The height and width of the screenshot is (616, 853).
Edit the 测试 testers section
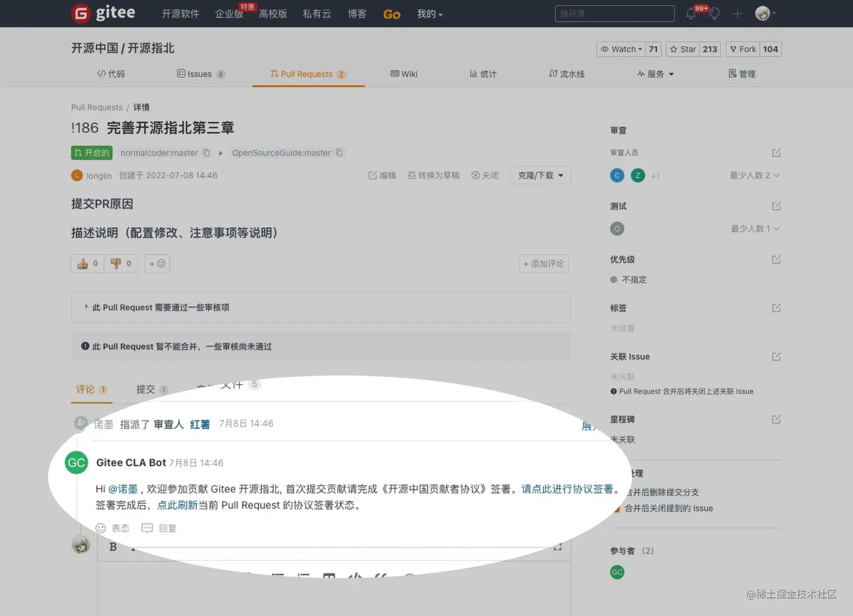[x=776, y=206]
